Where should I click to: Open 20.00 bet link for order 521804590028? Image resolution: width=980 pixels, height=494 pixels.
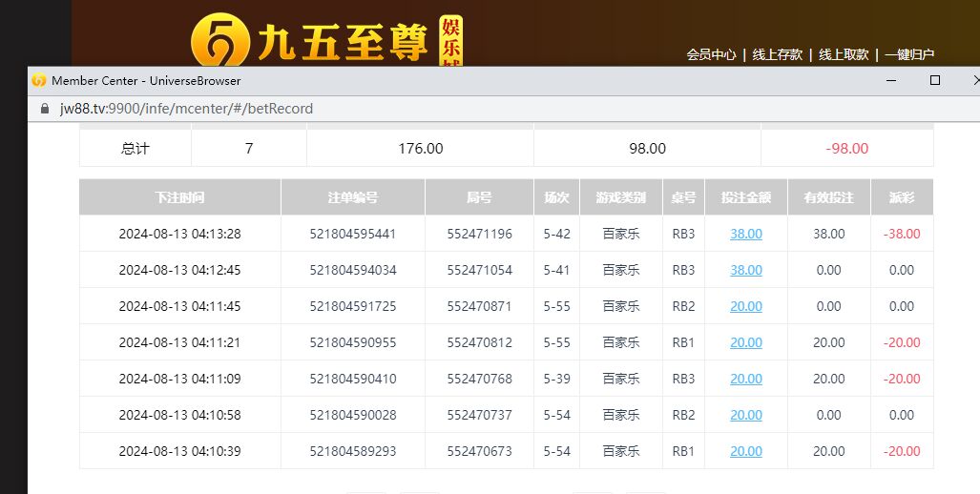[x=746, y=415]
